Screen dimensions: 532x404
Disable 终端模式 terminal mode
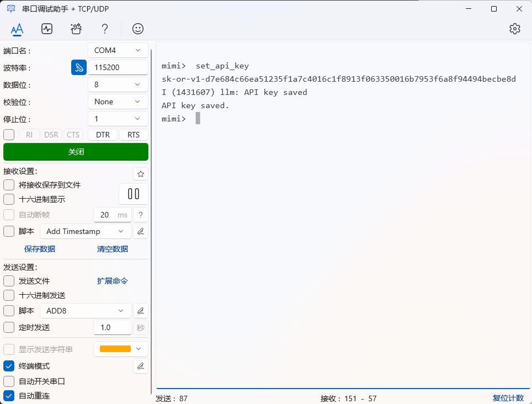[x=8, y=365]
